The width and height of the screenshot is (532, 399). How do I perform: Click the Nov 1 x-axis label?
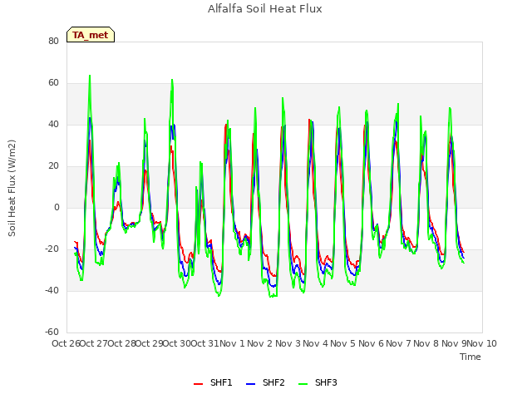coord(232,343)
